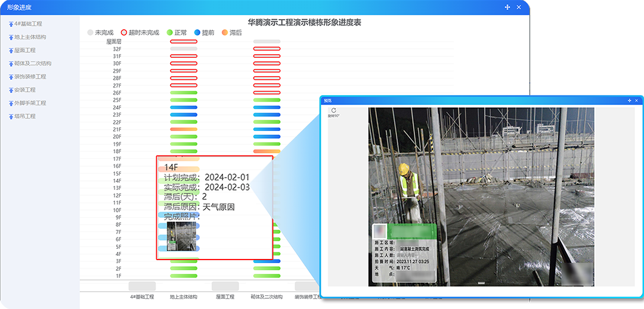Select 地上主体结构 in the sidebar

tap(30, 38)
